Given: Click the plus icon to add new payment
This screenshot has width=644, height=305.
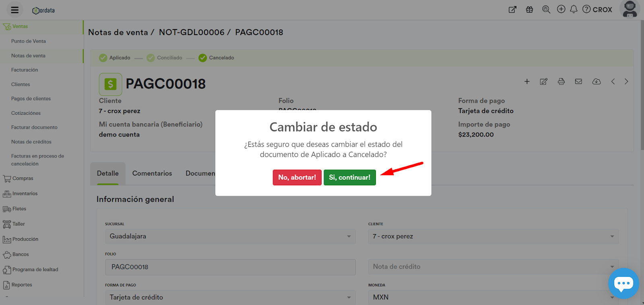Looking at the screenshot, I should (526, 81).
